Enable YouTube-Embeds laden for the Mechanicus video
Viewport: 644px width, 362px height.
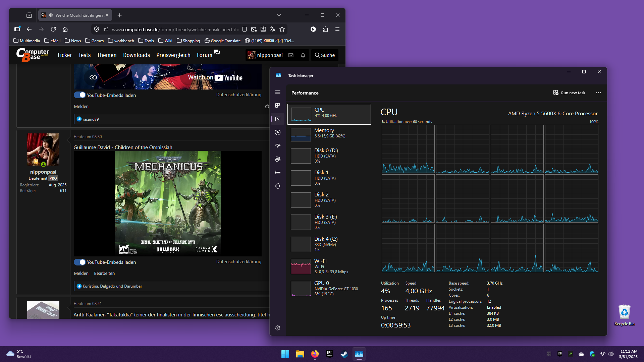80,262
